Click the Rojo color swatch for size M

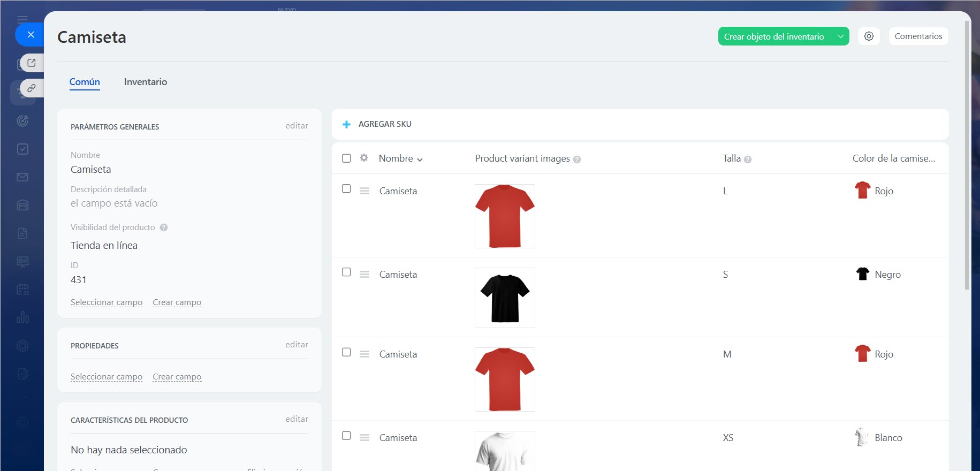click(x=862, y=354)
